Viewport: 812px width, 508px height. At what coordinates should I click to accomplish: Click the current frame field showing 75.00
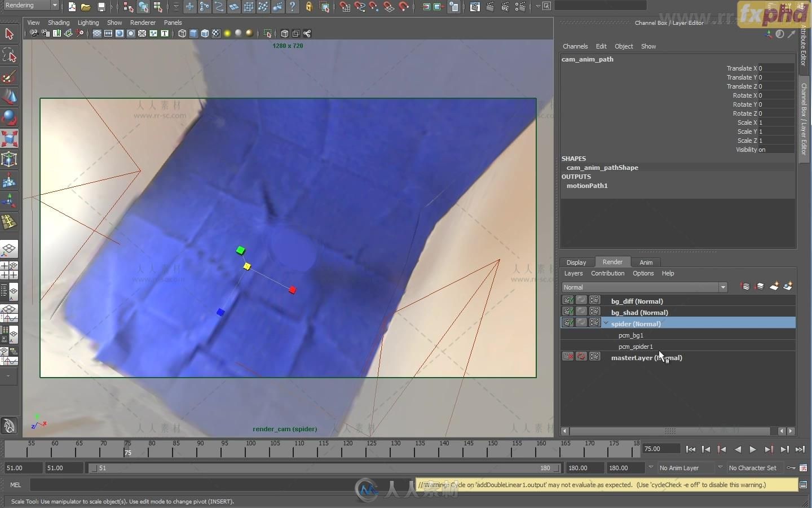661,449
